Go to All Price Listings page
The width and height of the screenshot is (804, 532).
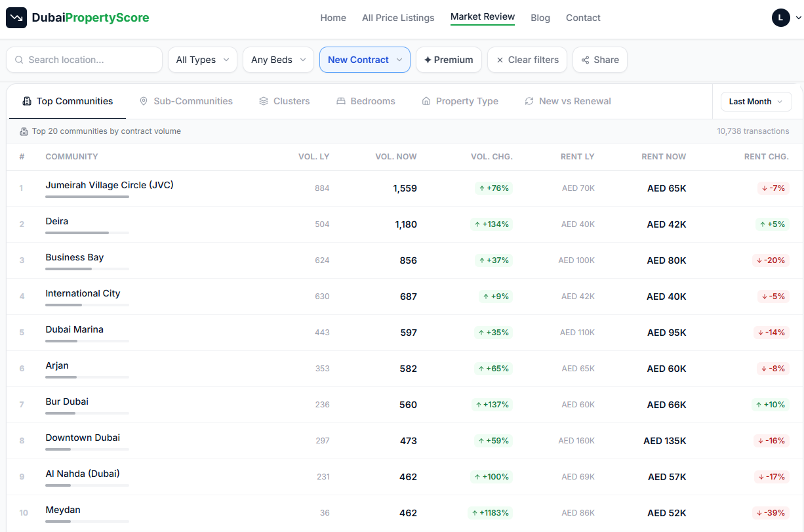click(398, 18)
